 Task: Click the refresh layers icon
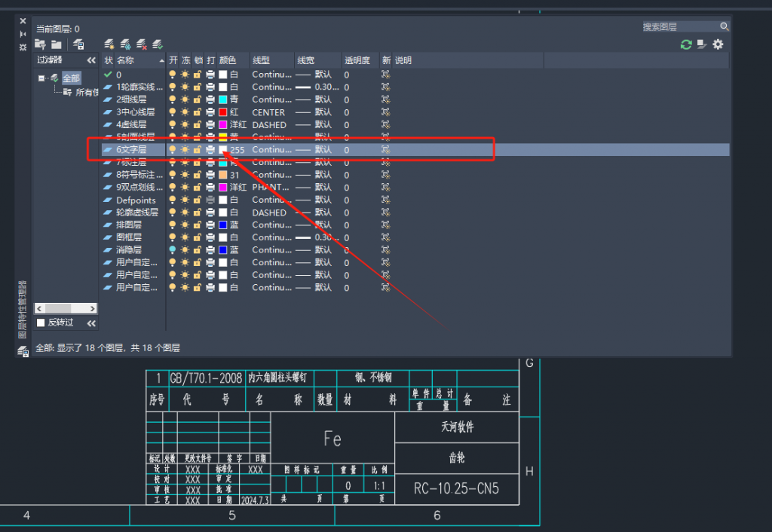coord(685,44)
